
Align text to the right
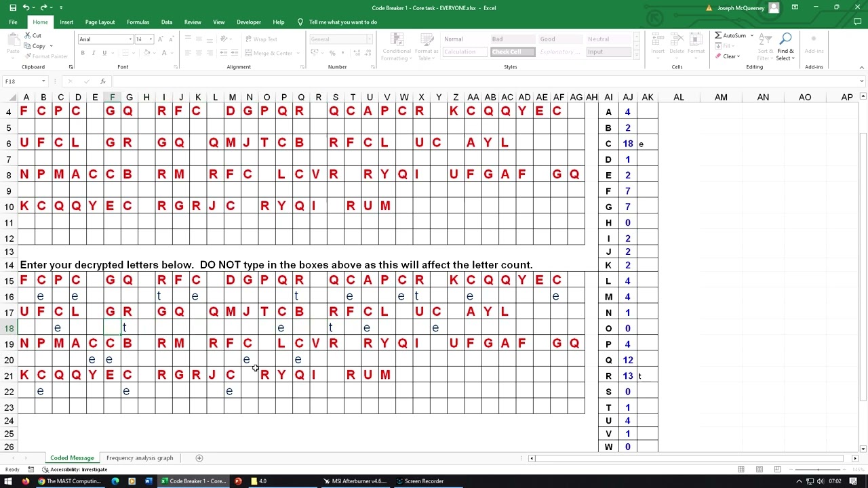(x=210, y=53)
